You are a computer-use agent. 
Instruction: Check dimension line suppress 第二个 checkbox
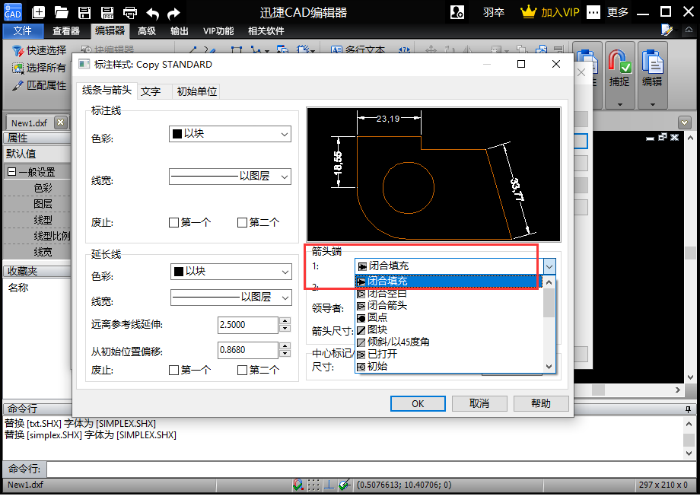242,222
